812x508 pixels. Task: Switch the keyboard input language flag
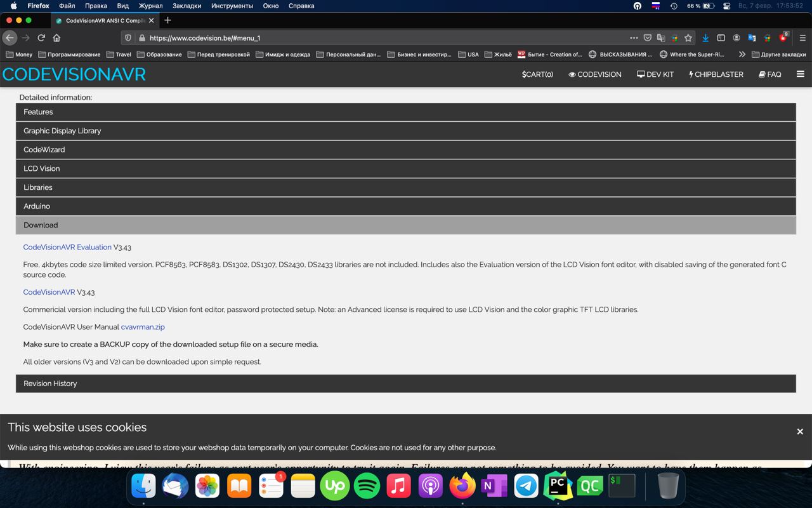pos(656,6)
